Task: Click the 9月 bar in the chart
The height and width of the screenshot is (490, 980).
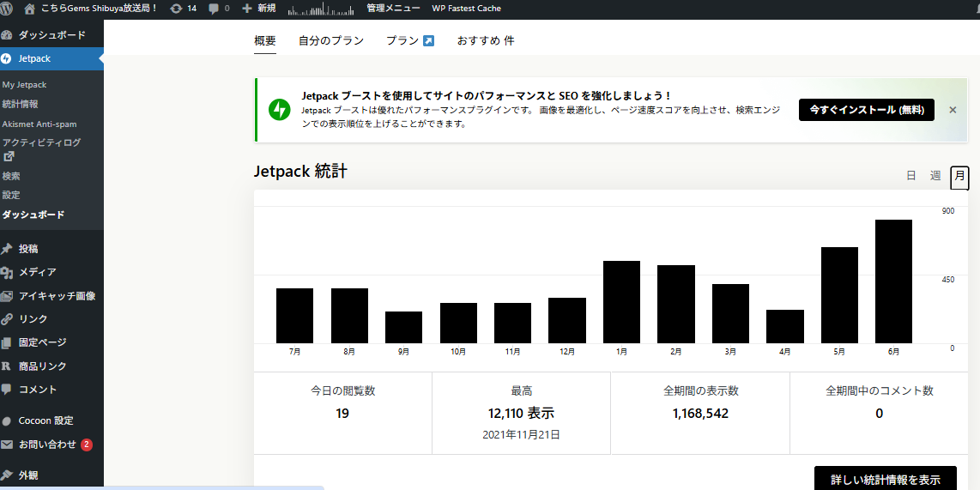Action: pyautogui.click(x=403, y=328)
